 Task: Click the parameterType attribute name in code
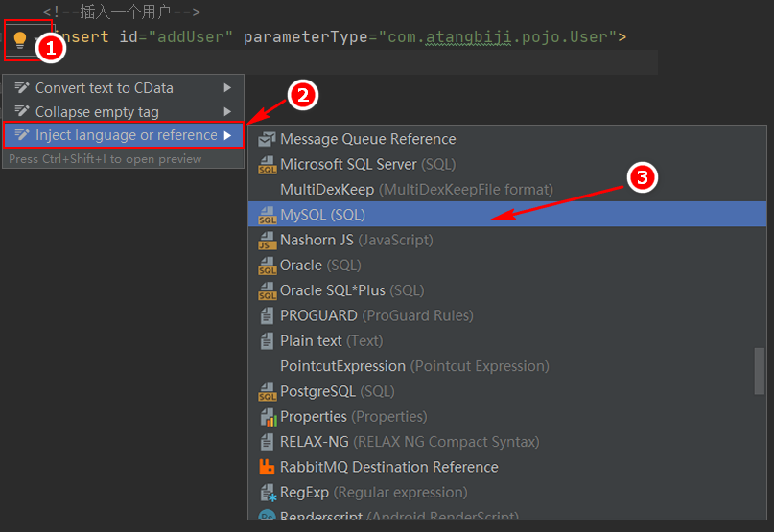[305, 37]
